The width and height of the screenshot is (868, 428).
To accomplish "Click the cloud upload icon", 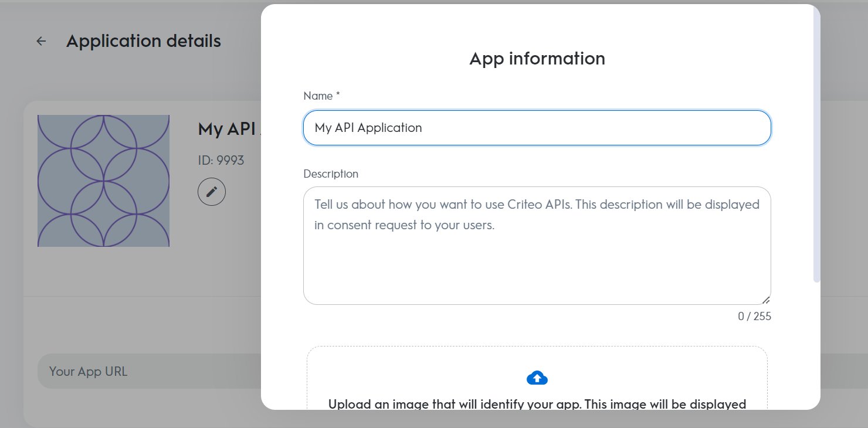I will tap(537, 378).
